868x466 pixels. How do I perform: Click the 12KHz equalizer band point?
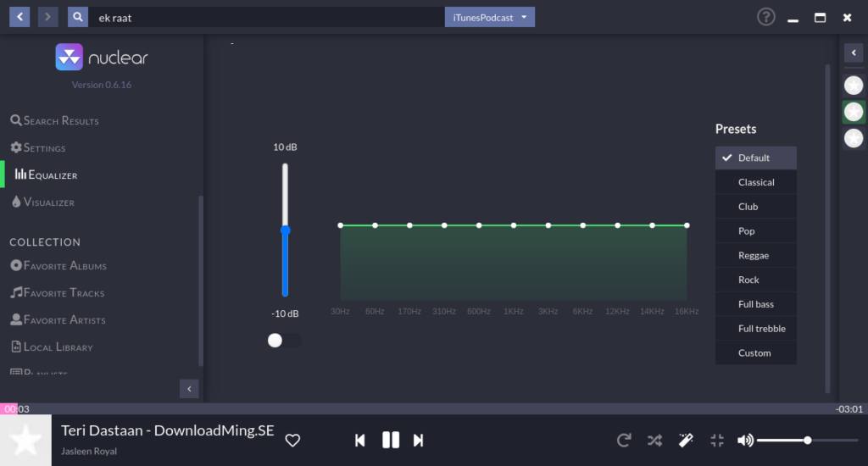point(618,225)
